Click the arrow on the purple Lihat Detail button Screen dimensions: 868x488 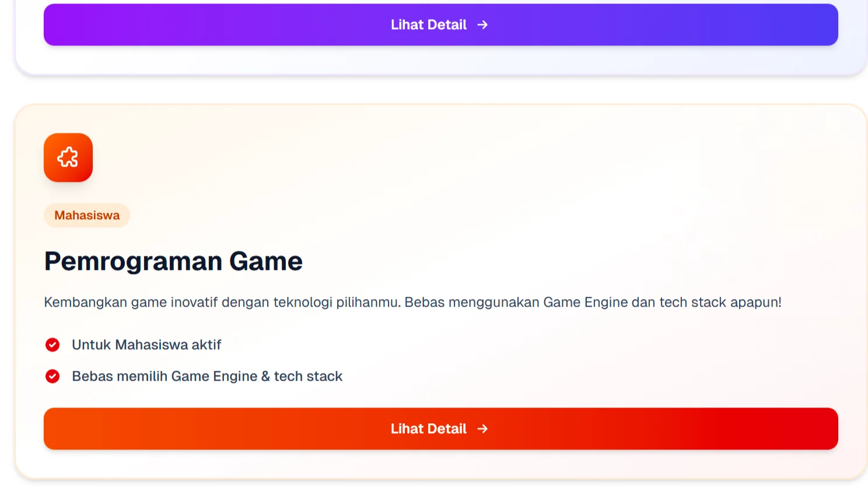482,24
